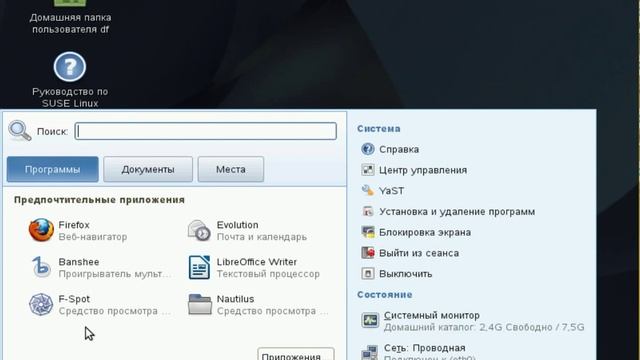
Task: Open Справка in the System list
Action: pyautogui.click(x=399, y=149)
